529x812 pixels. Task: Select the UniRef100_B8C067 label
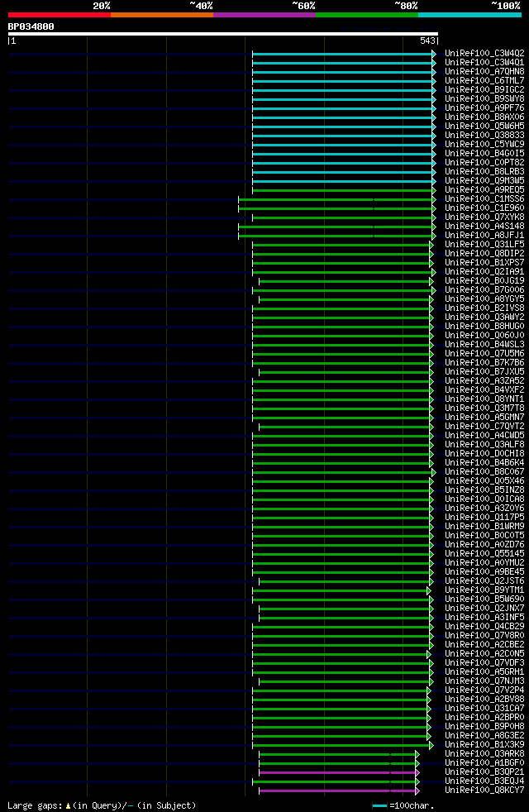(x=484, y=472)
